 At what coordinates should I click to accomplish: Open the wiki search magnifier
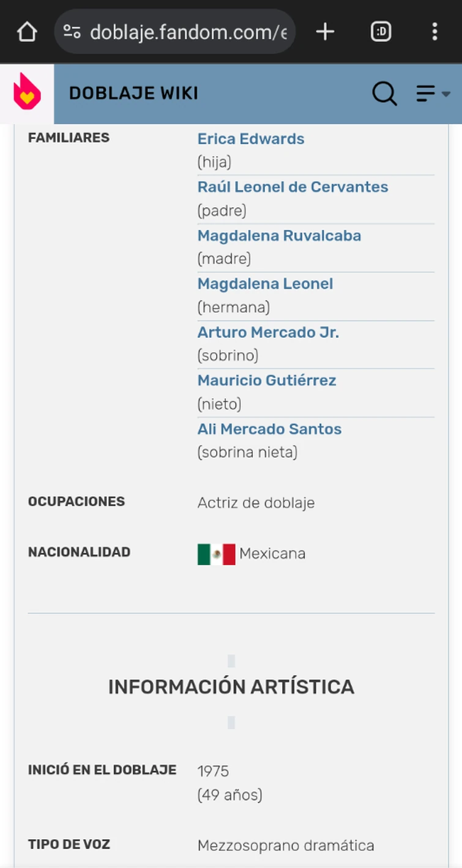pos(384,94)
